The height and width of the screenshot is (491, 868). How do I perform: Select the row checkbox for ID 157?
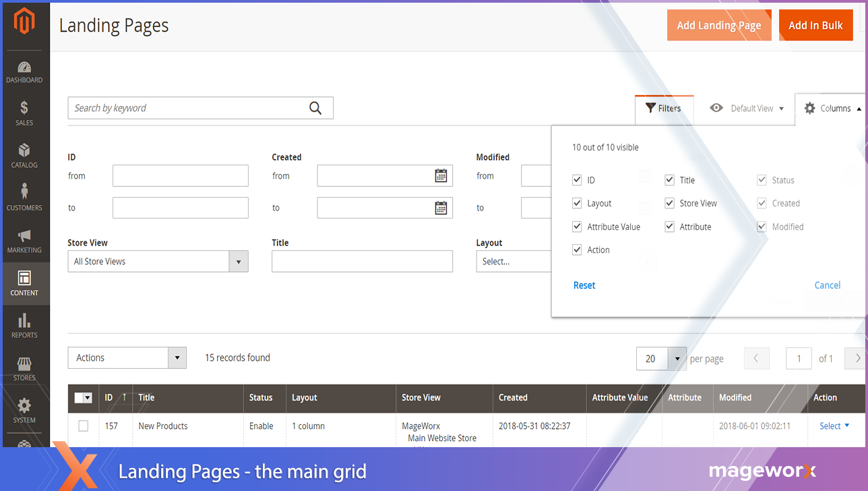84,426
